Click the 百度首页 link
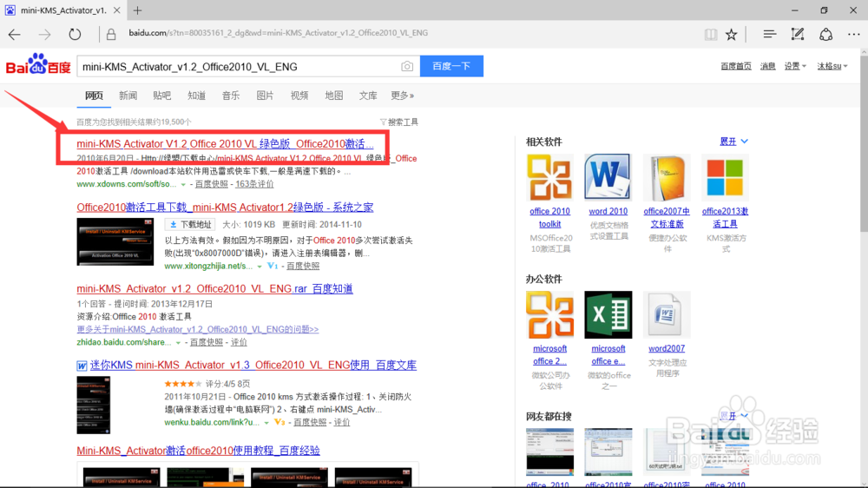 tap(736, 66)
